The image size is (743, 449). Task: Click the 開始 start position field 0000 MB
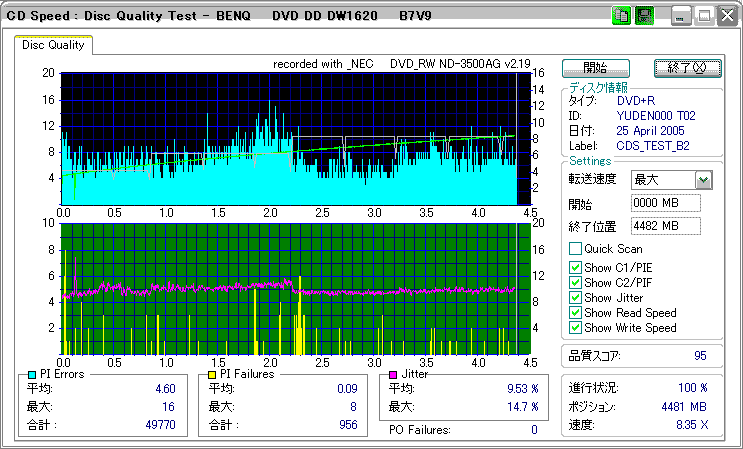point(666,203)
